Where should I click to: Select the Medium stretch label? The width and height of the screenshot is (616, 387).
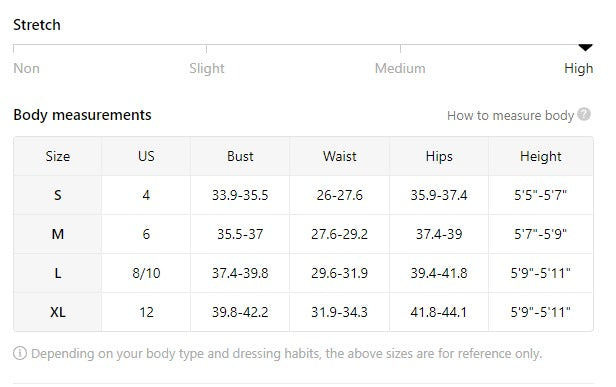coord(400,68)
